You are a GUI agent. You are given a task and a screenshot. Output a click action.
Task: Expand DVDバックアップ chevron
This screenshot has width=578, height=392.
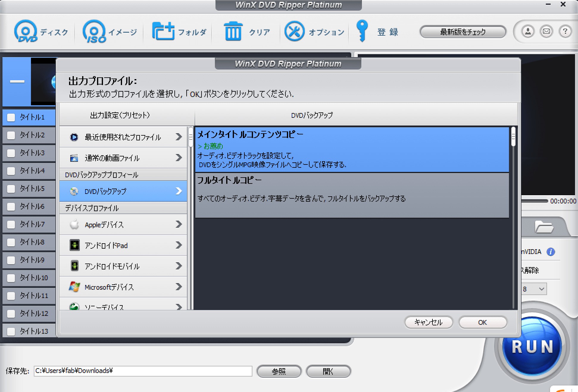pyautogui.click(x=179, y=191)
